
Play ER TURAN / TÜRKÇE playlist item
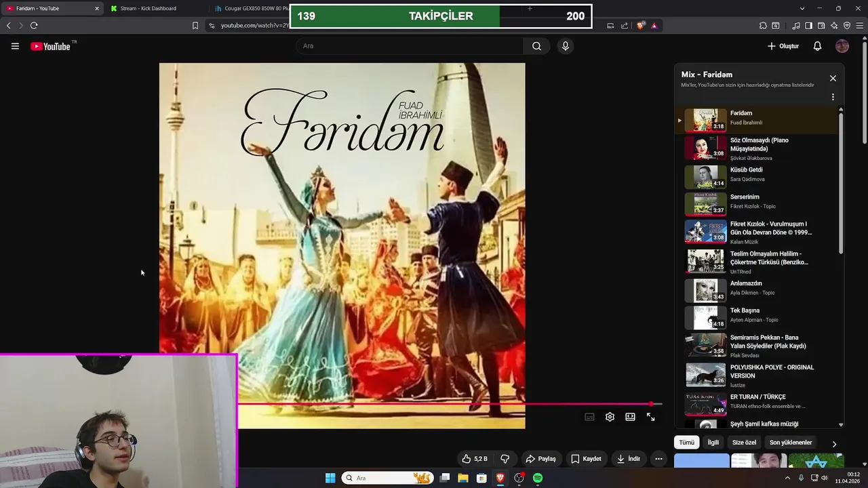click(758, 403)
